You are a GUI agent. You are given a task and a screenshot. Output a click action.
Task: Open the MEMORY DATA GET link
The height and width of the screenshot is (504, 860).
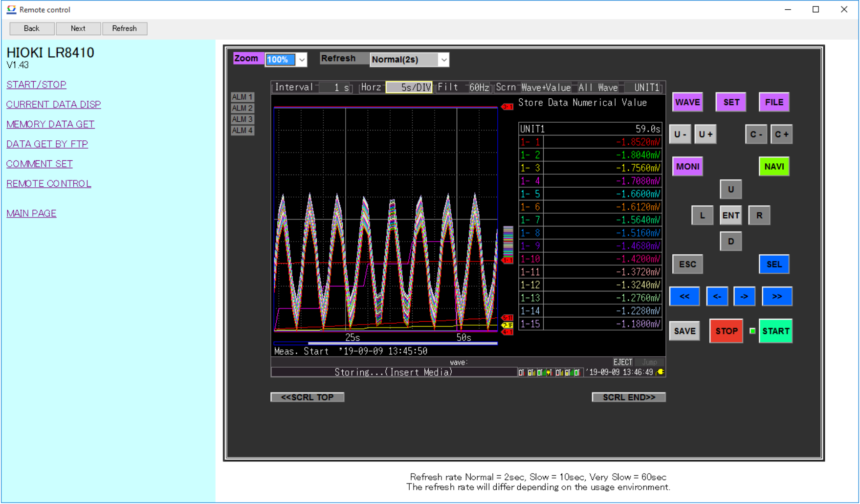point(50,124)
